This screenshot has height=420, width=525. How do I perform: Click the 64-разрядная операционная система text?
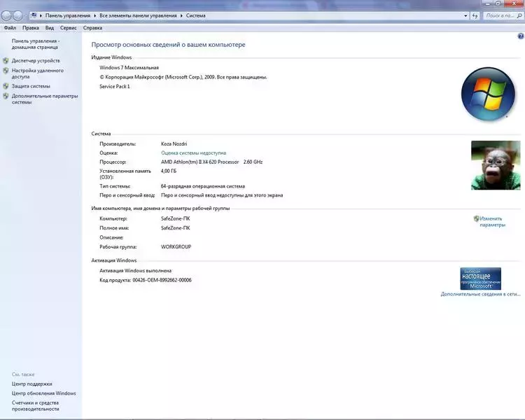click(x=203, y=186)
